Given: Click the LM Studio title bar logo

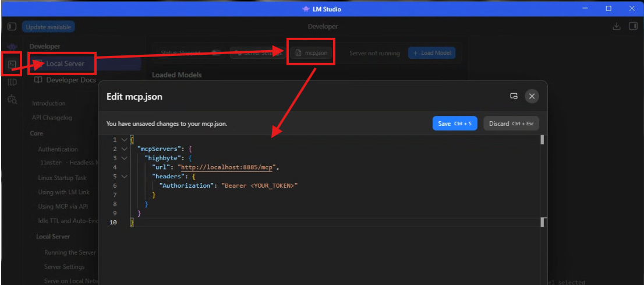Looking at the screenshot, I should (x=305, y=9).
